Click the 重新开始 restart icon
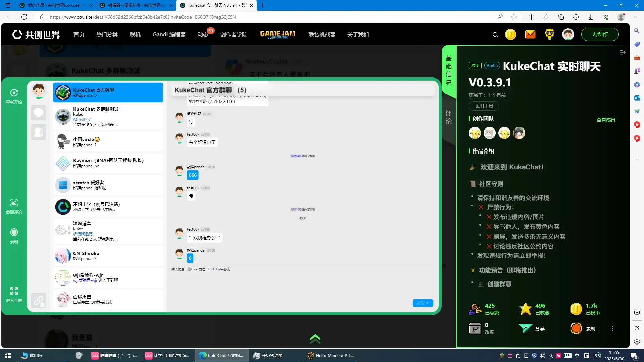The image size is (644, 362). 14,93
